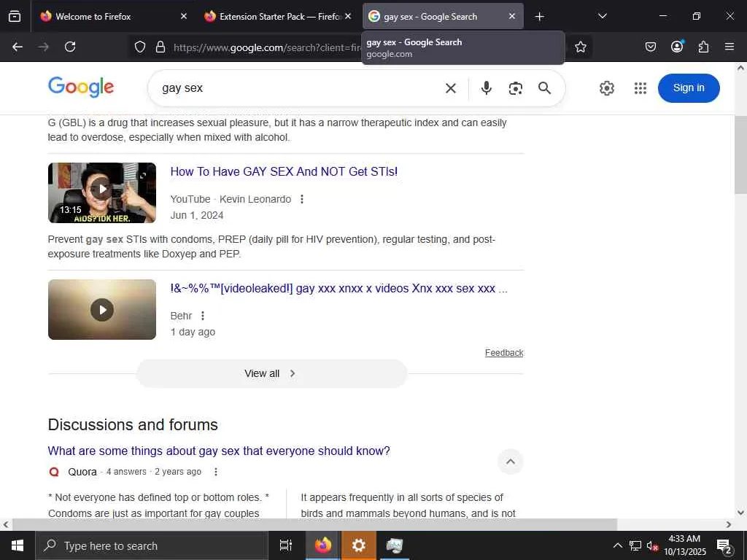The image size is (747, 560).
Task: Open the Extensions puzzle icon
Action: [x=703, y=47]
